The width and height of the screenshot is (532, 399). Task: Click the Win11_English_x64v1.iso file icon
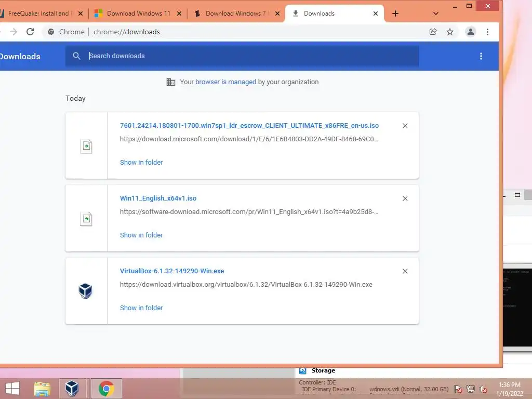coord(86,219)
